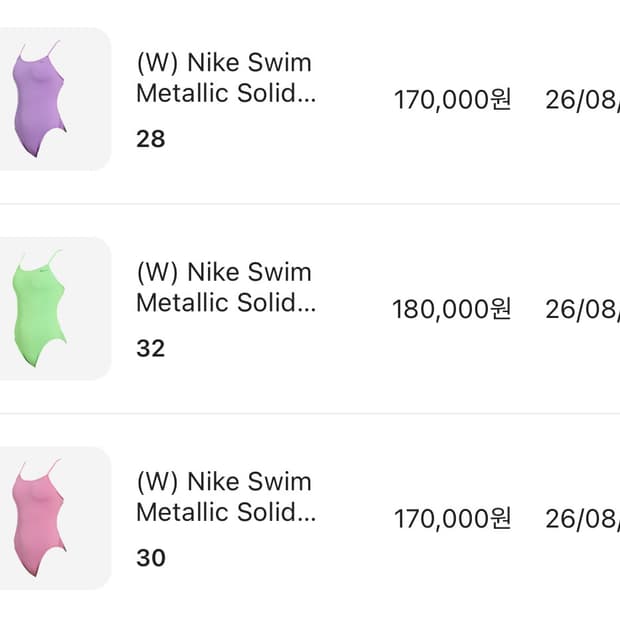Select the size 30 label
Viewport: 620px width, 620px height.
click(150, 558)
